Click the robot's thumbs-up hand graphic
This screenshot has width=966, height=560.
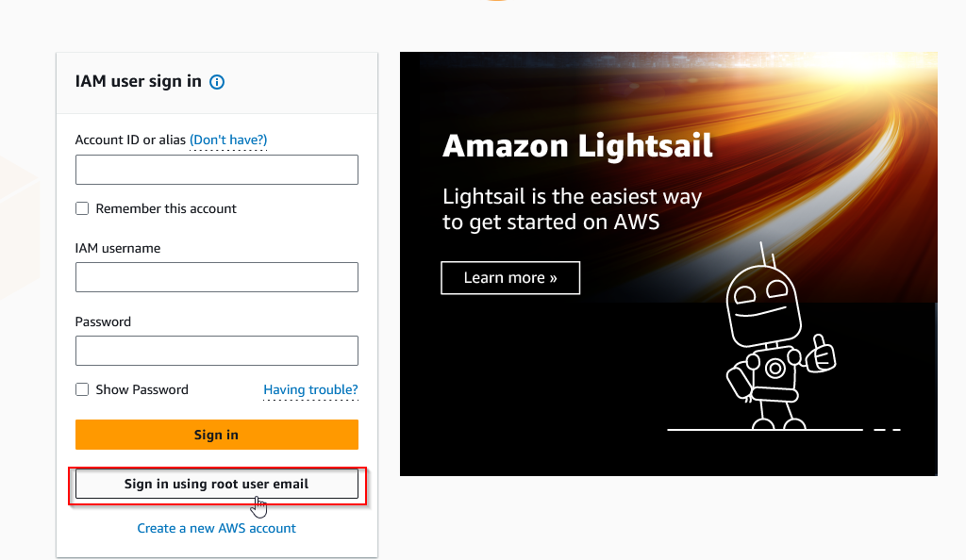tap(822, 354)
